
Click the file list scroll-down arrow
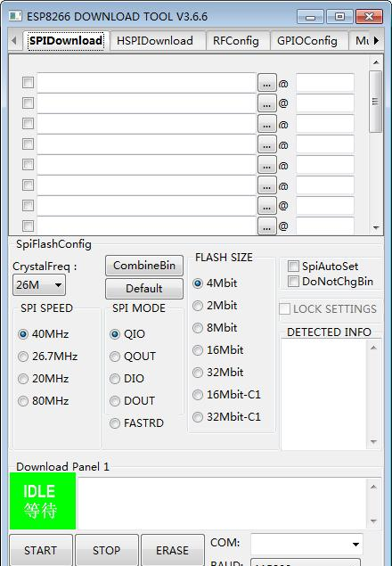[376, 228]
